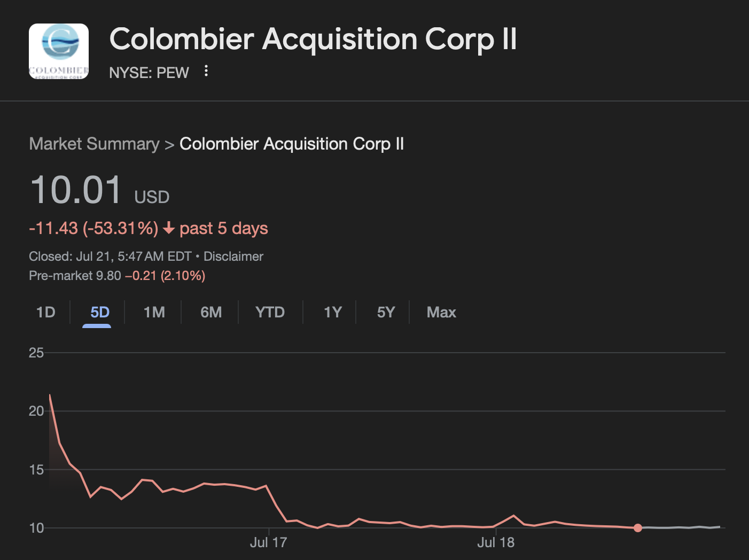Viewport: 749px width, 560px height.
Task: Open the Disclaimer link
Action: [233, 256]
